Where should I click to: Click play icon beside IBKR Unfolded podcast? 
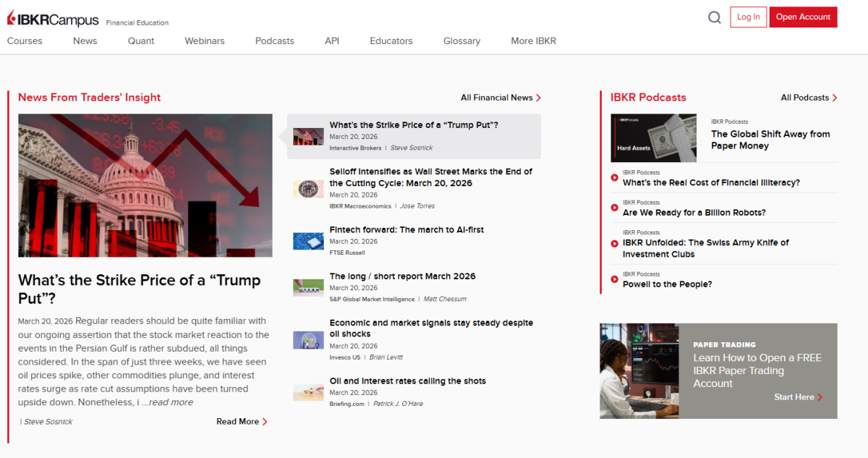tap(615, 243)
